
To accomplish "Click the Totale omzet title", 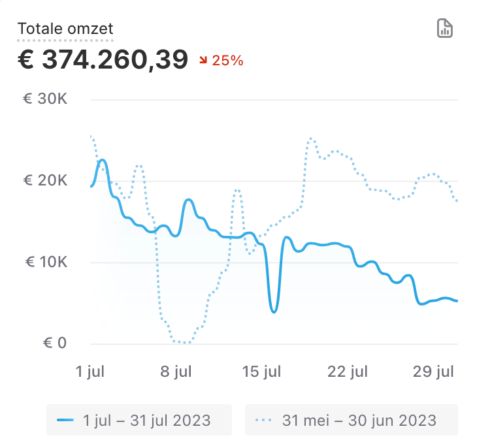I will click(x=65, y=29).
